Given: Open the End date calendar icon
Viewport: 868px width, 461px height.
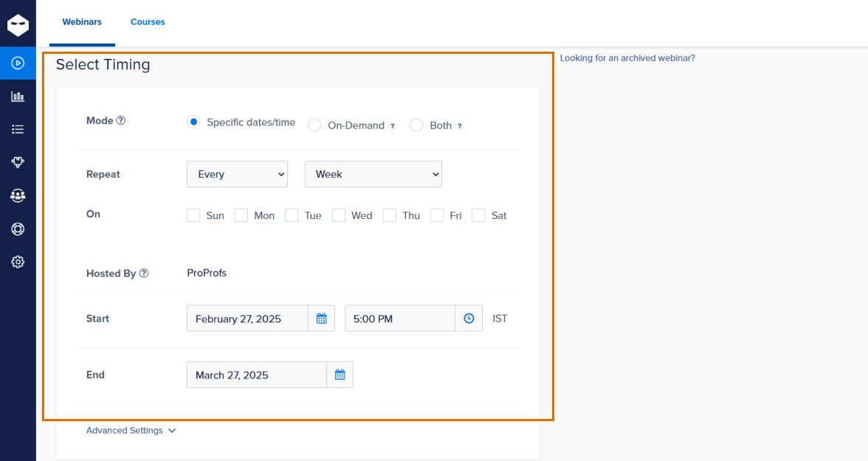Looking at the screenshot, I should (340, 375).
